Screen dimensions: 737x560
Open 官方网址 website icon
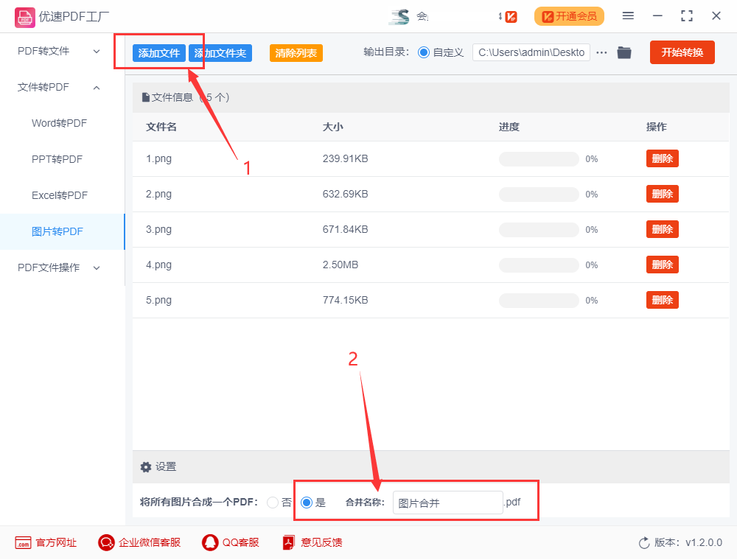click(x=23, y=542)
